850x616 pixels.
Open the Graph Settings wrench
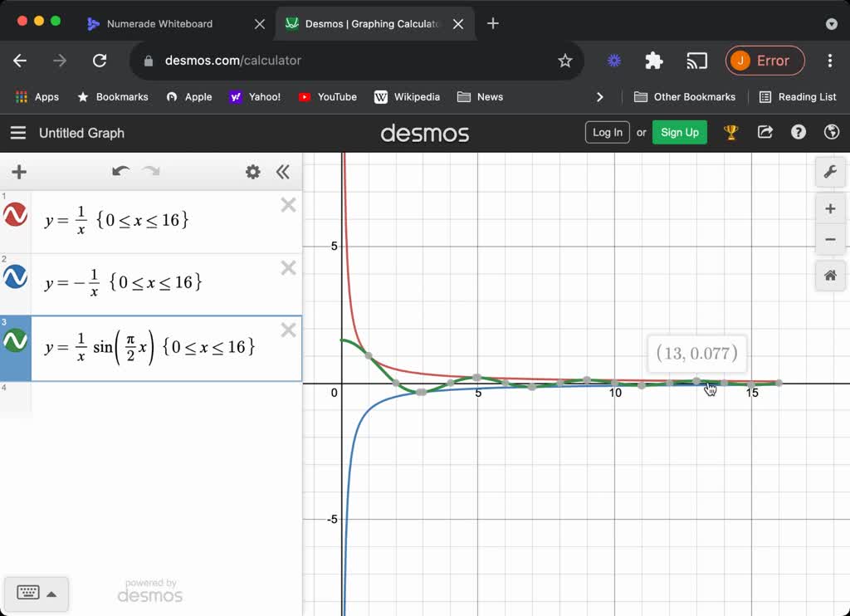829,172
